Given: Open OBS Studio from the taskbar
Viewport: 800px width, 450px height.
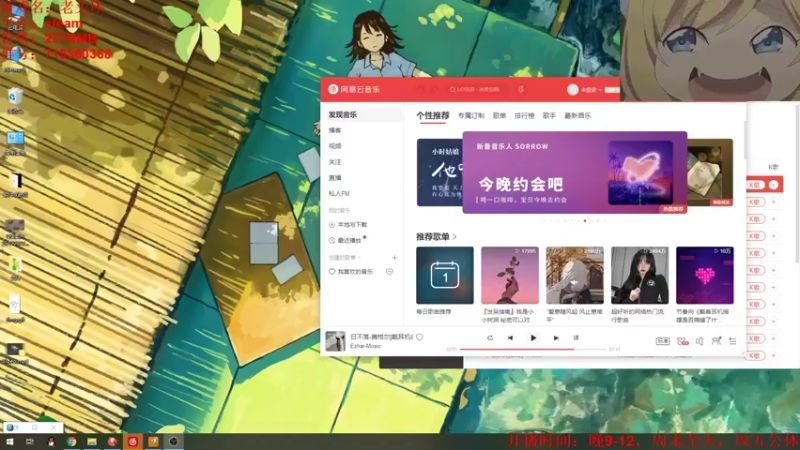Looking at the screenshot, I should click(x=173, y=442).
